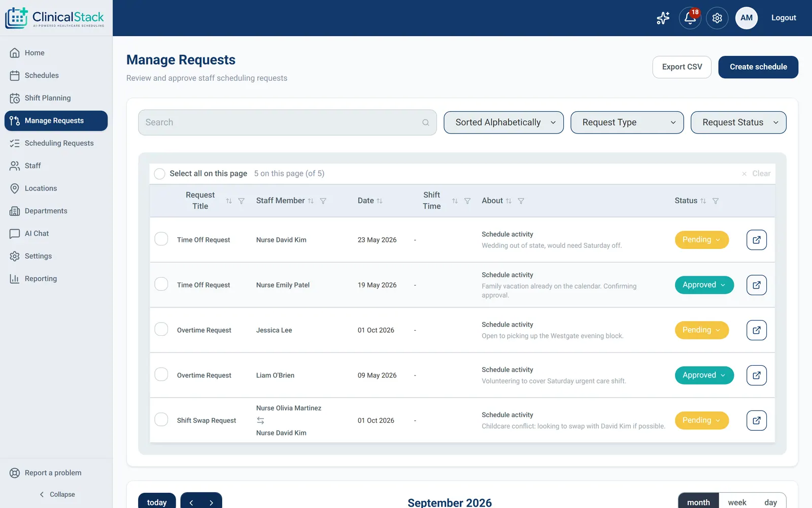The width and height of the screenshot is (812, 508).
Task: Open the AI sparkle assistant icon
Action: tap(663, 18)
